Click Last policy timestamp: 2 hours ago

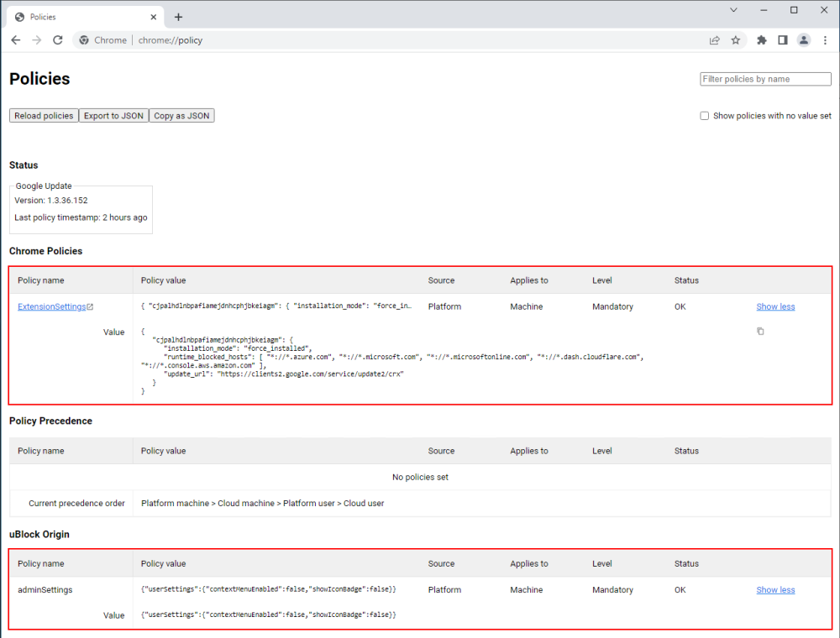pyautogui.click(x=81, y=217)
